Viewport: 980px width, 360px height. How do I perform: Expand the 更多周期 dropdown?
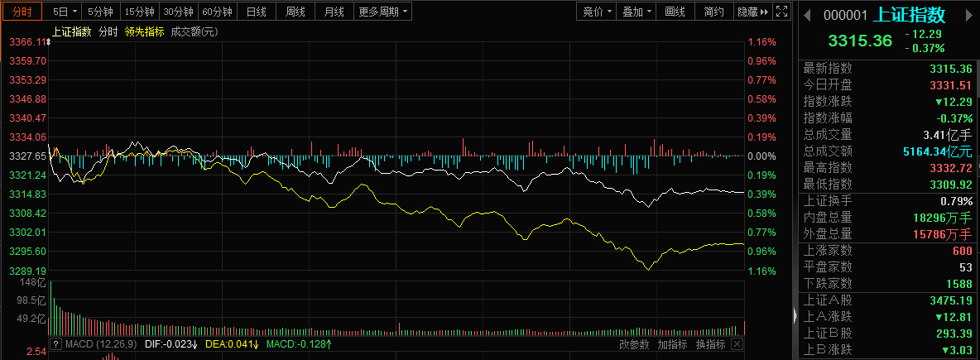coord(383,12)
